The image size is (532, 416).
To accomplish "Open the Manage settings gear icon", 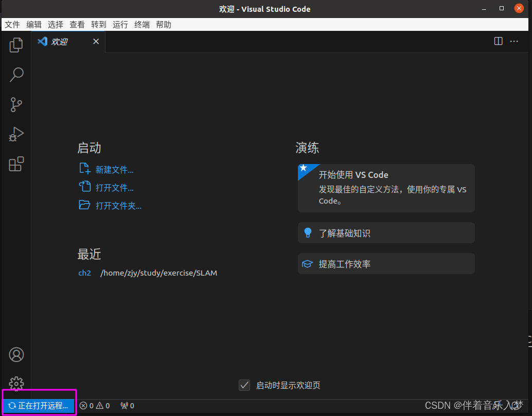I will 16,384.
